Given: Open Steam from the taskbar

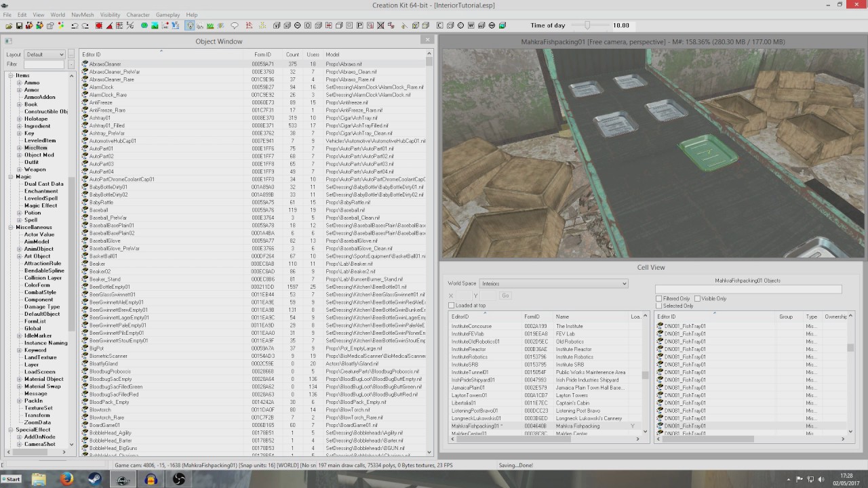Looking at the screenshot, I should (94, 479).
